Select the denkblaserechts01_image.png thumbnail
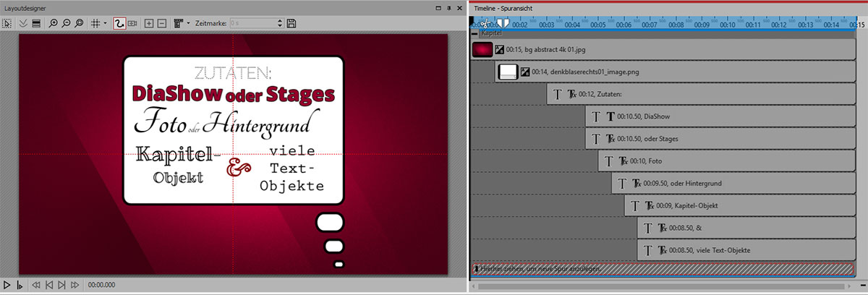 tap(509, 72)
